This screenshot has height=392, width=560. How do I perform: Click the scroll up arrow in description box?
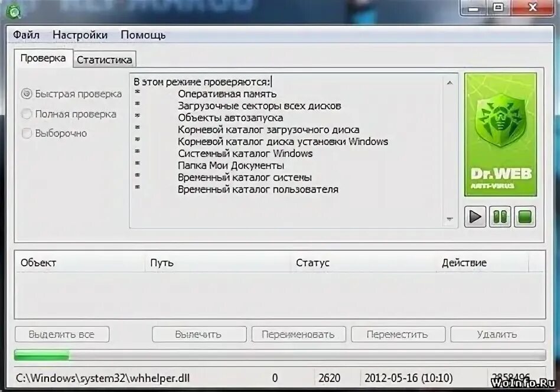coord(450,83)
